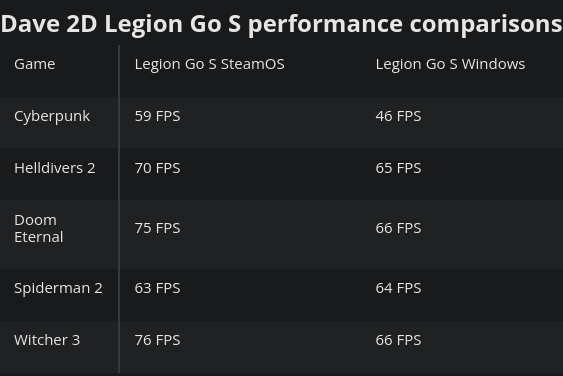Click Witcher 3 76 FPS cell

tap(157, 340)
